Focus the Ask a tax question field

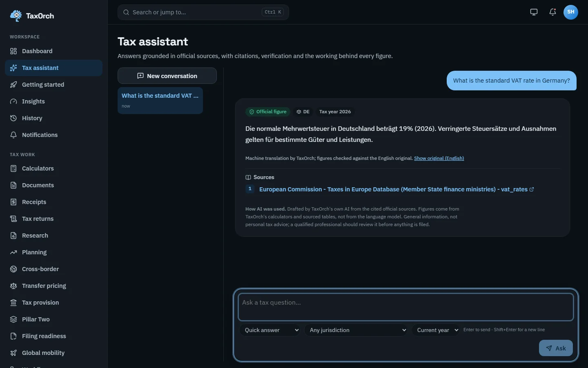(x=406, y=307)
